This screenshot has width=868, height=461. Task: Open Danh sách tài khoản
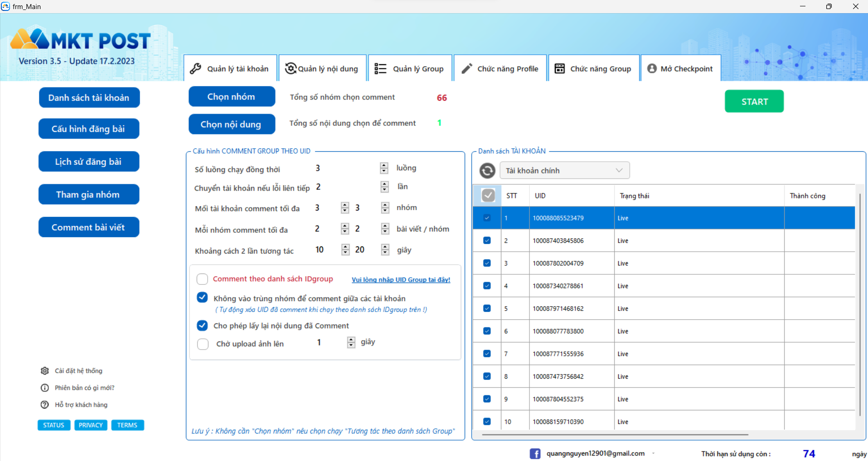pyautogui.click(x=89, y=98)
